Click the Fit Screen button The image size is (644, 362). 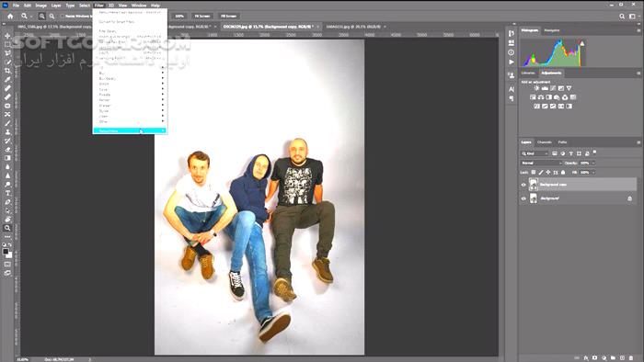point(202,16)
